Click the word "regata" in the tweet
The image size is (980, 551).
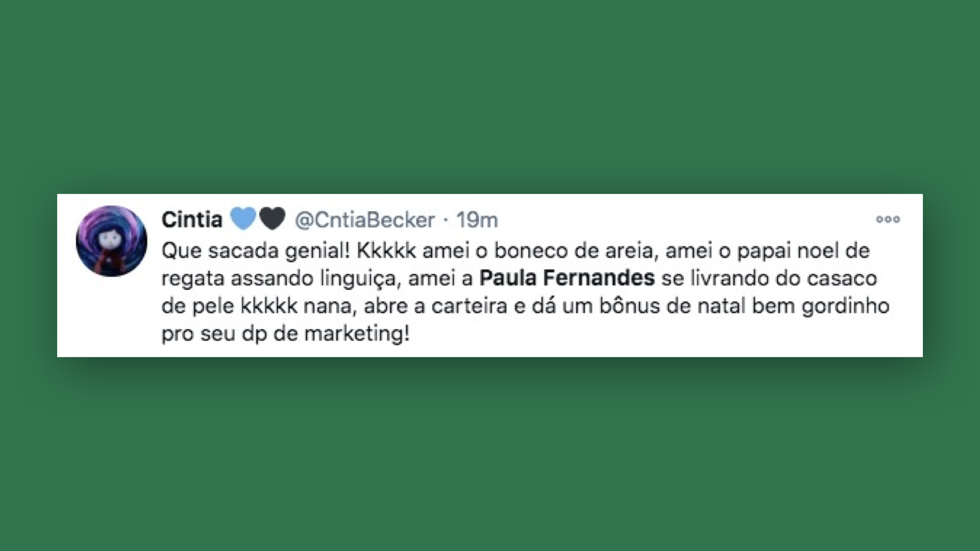(192, 279)
